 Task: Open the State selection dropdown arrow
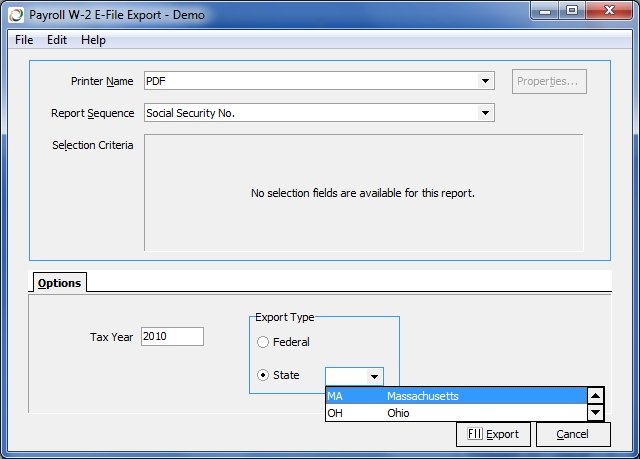point(373,376)
